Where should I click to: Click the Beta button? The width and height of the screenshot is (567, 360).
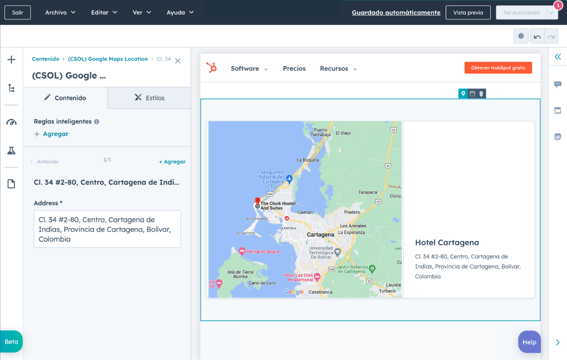(11, 342)
